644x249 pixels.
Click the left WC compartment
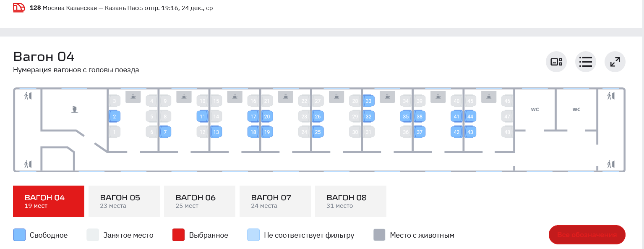[x=535, y=110]
